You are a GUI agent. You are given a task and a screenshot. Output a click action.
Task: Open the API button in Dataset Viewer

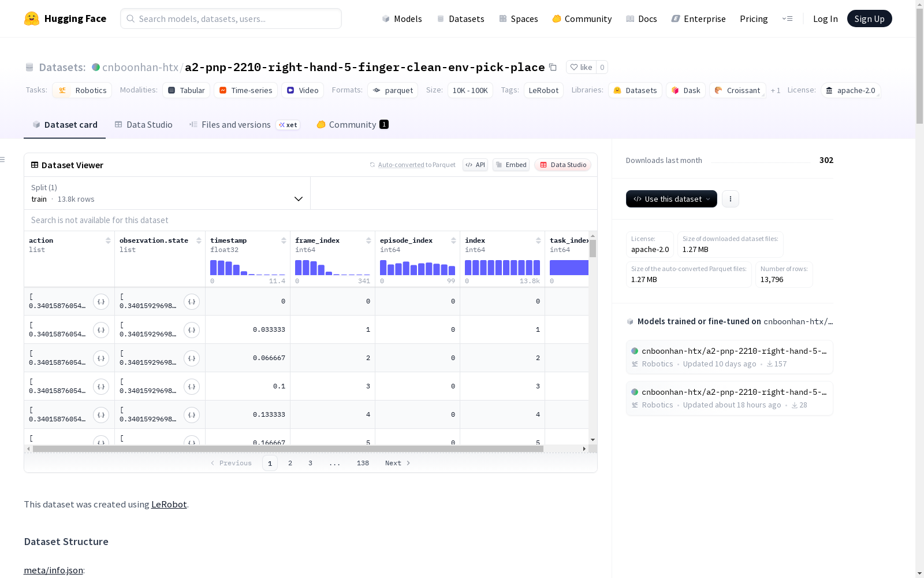(x=475, y=165)
